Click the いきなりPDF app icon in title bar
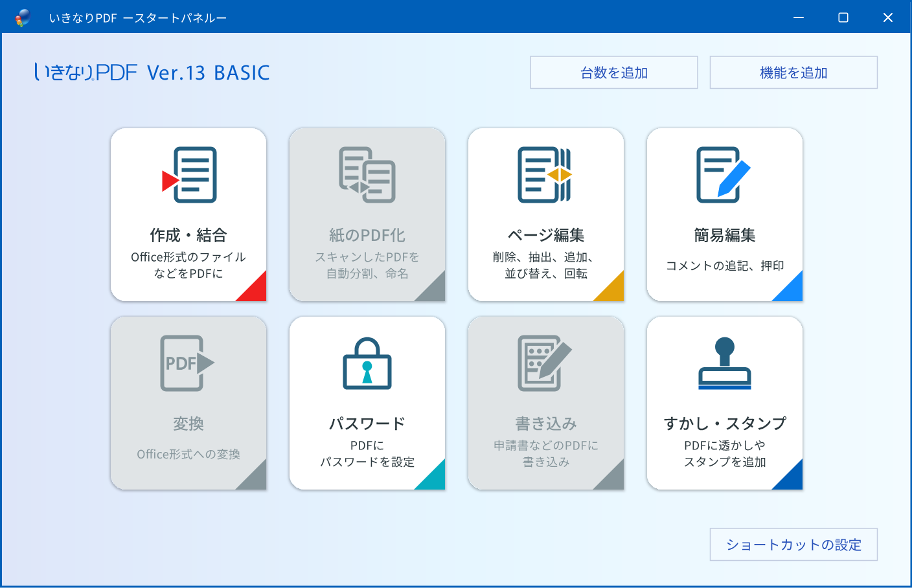Viewport: 912px width, 588px height. pos(23,17)
